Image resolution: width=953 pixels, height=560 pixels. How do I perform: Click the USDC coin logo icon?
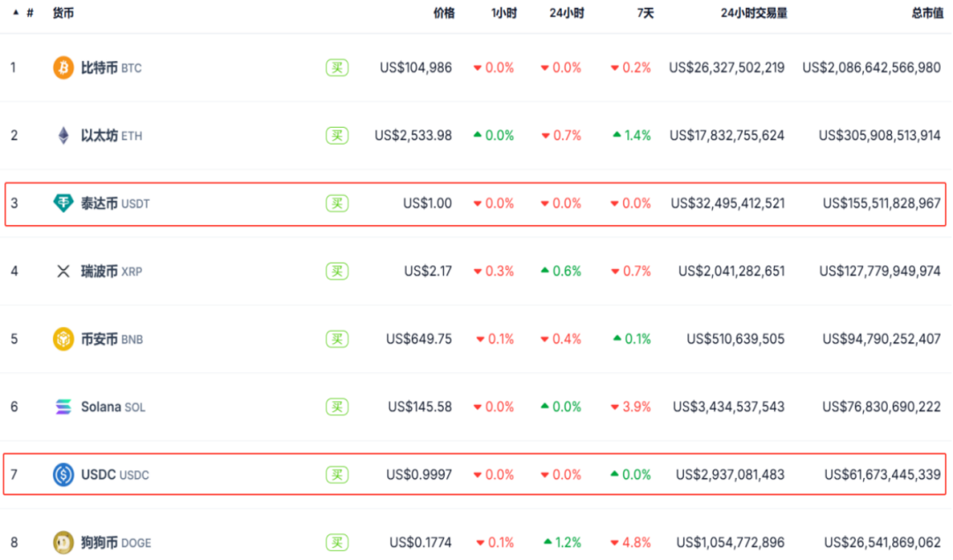coord(64,474)
